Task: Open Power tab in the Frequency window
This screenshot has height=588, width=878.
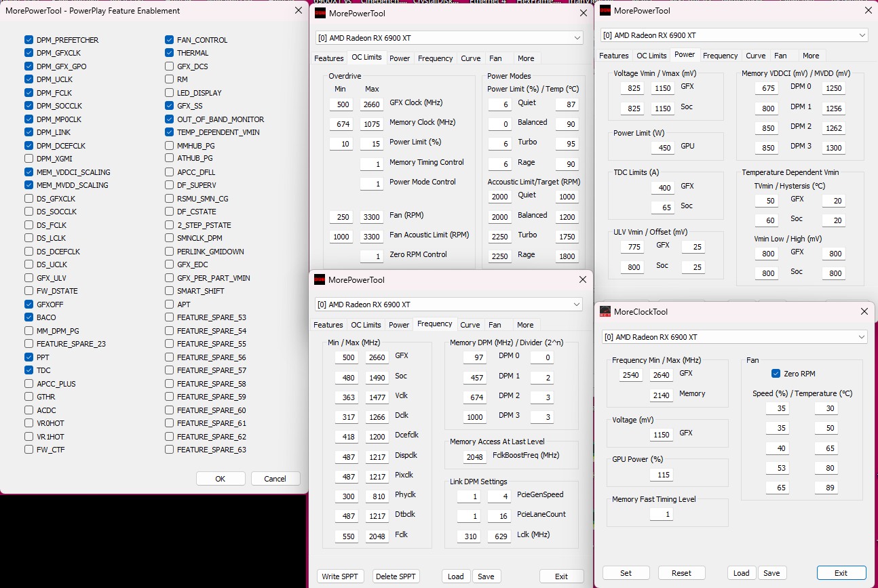Action: click(399, 325)
